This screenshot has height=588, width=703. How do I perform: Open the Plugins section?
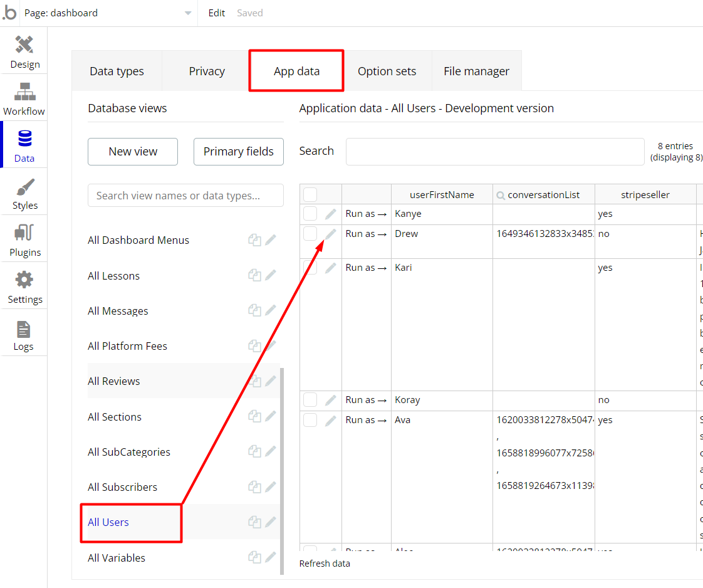24,241
